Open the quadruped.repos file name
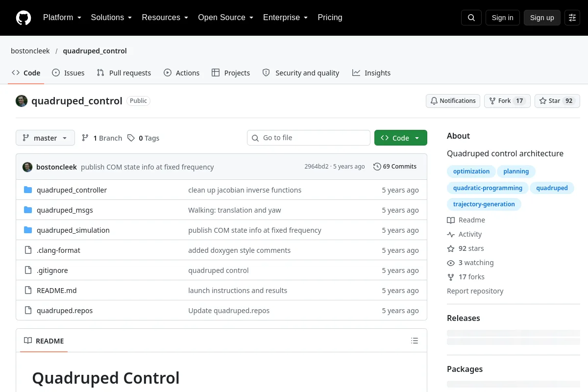 coord(65,311)
